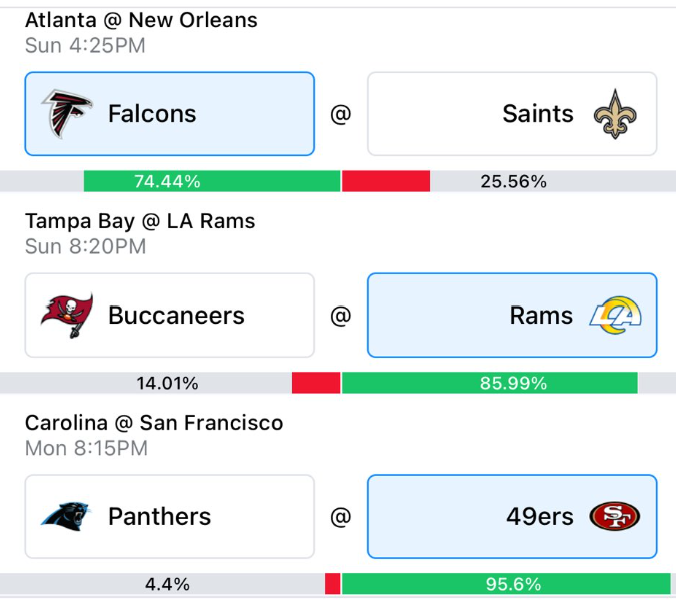This screenshot has height=610, width=676.
Task: Pick the Saints team name
Action: click(x=538, y=114)
